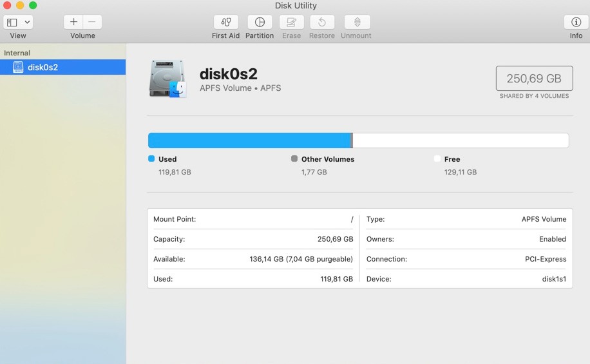Open the Partition pie icon

[x=260, y=22]
